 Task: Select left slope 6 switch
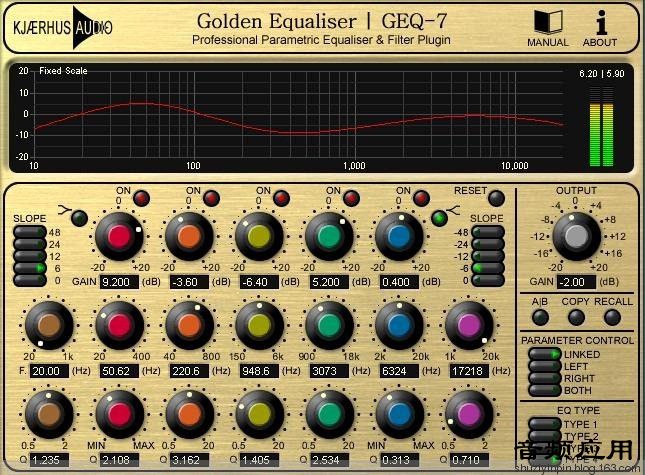click(30, 268)
